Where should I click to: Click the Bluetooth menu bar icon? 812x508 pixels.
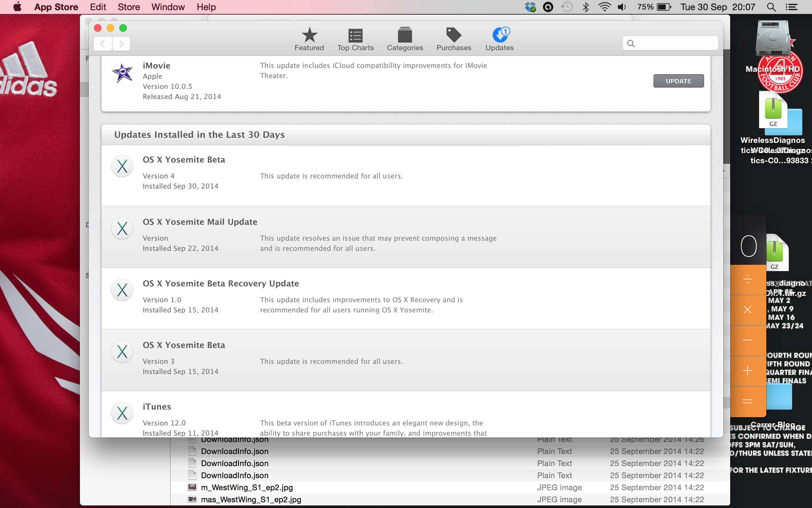[x=586, y=7]
